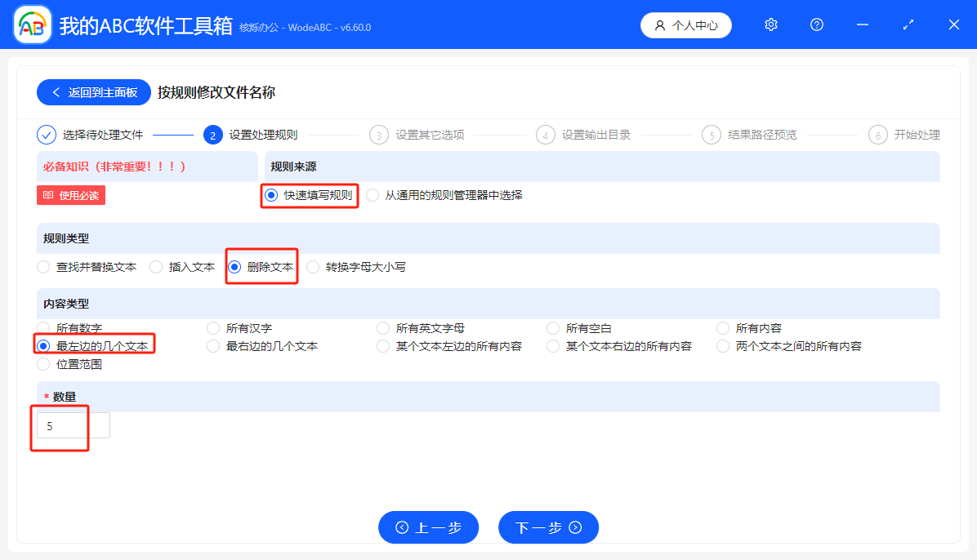The width and height of the screenshot is (977, 560).
Task: Click 下一步 to proceed
Action: (x=548, y=527)
